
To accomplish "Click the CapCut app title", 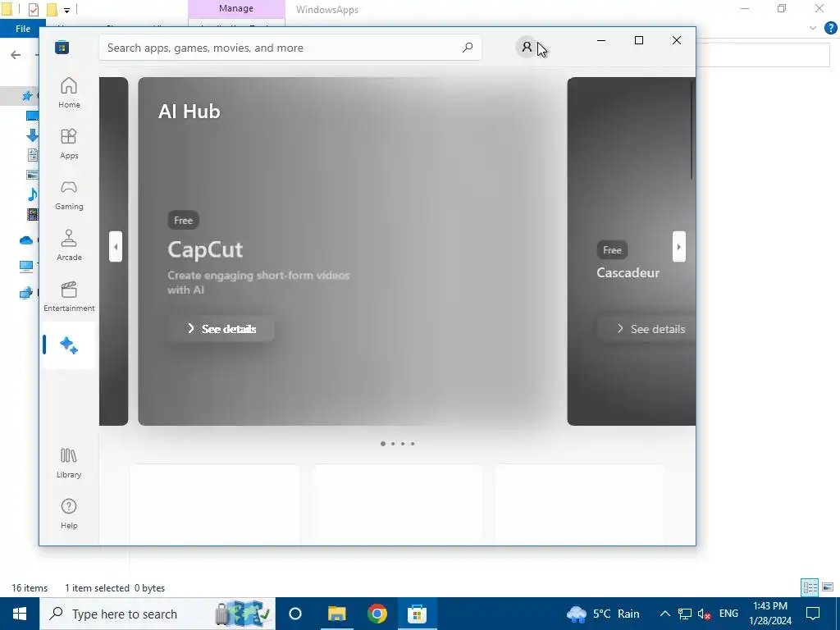I will [x=205, y=249].
